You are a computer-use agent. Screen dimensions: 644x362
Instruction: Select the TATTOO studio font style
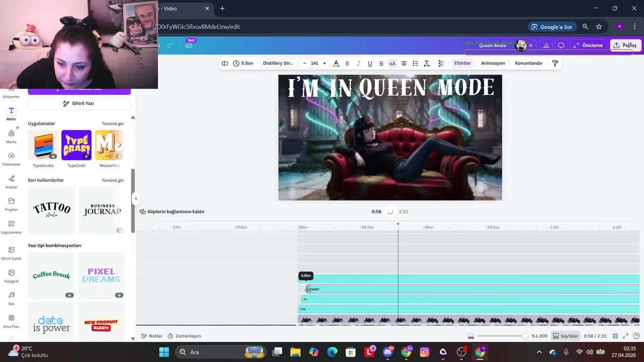click(51, 210)
